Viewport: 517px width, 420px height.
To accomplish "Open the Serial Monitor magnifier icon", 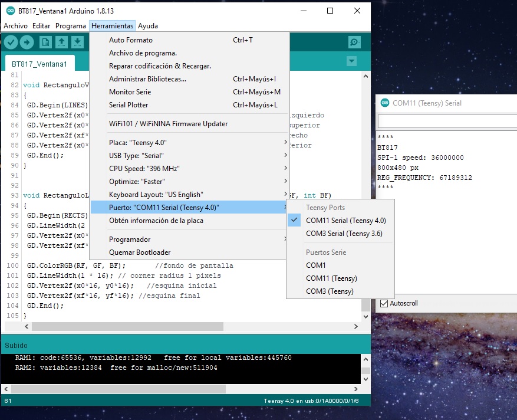I will pyautogui.click(x=354, y=42).
